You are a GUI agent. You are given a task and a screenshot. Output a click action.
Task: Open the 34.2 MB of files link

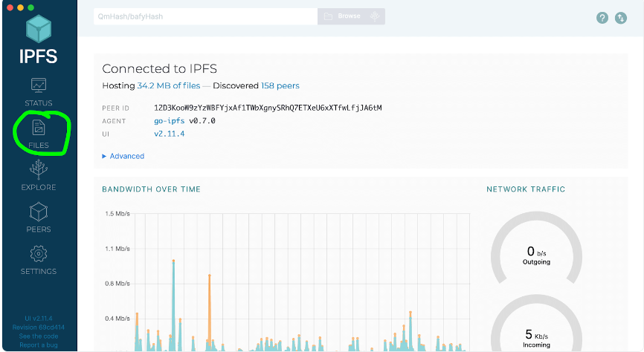coord(168,85)
